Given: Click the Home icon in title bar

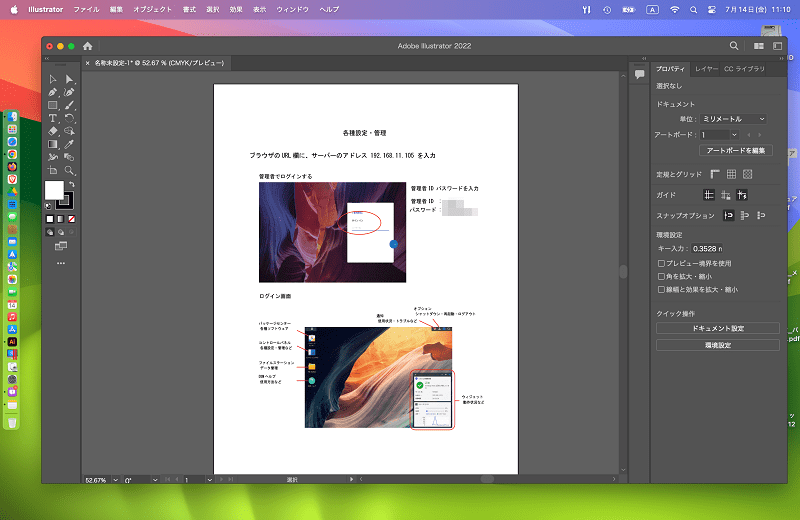Looking at the screenshot, I should point(88,46).
